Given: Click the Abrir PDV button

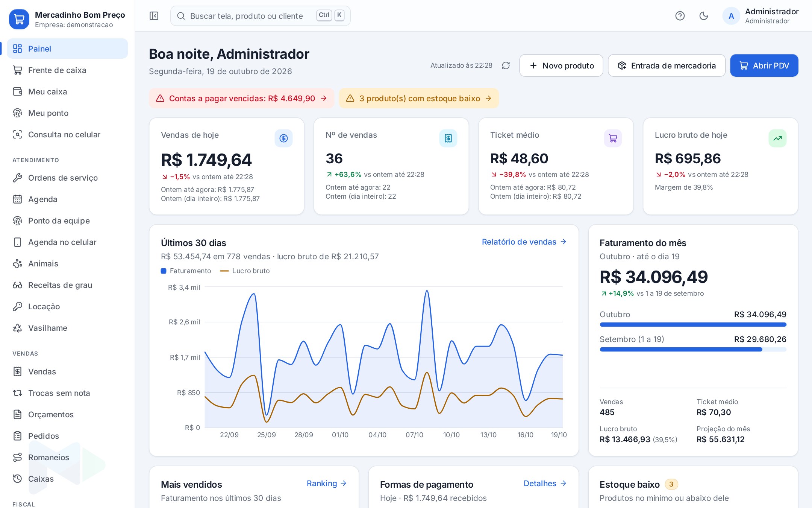Looking at the screenshot, I should click(764, 65).
